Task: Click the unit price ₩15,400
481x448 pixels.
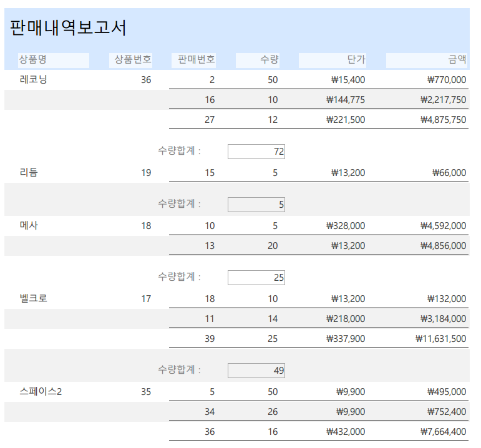Action: click(x=348, y=80)
